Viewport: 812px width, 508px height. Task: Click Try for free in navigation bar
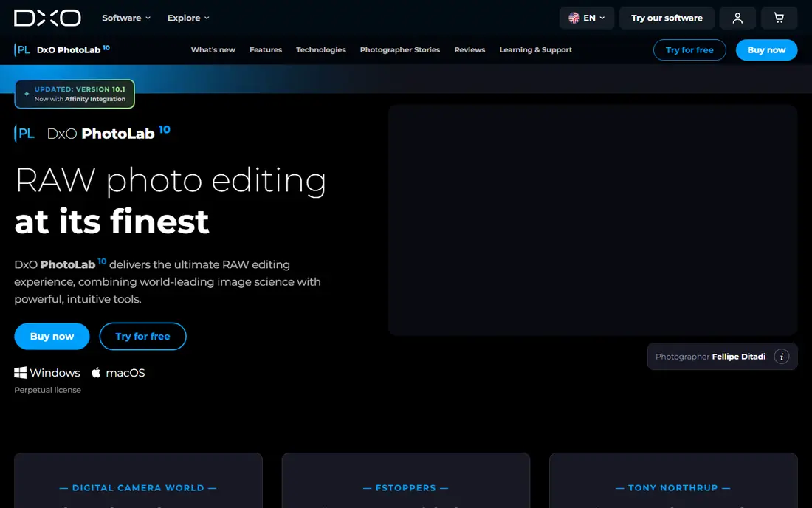[689, 49]
